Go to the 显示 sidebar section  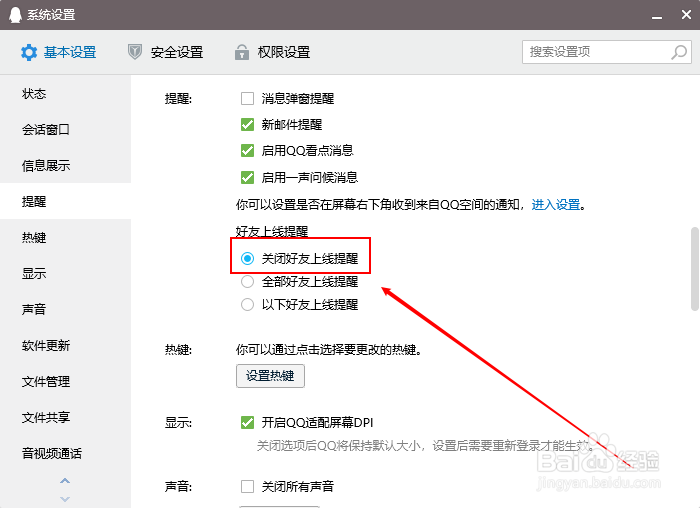[x=65, y=273]
